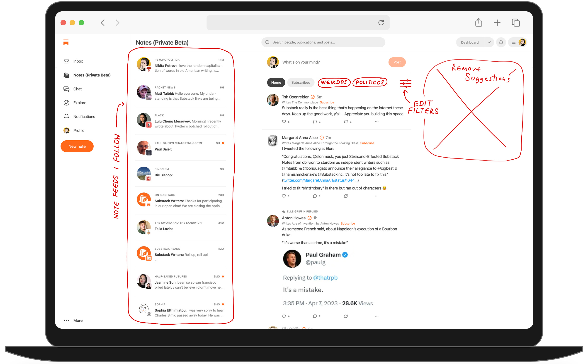Open Notes (Private Beta) in sidebar
Image resolution: width=588 pixels, height=364 pixels.
point(87,75)
